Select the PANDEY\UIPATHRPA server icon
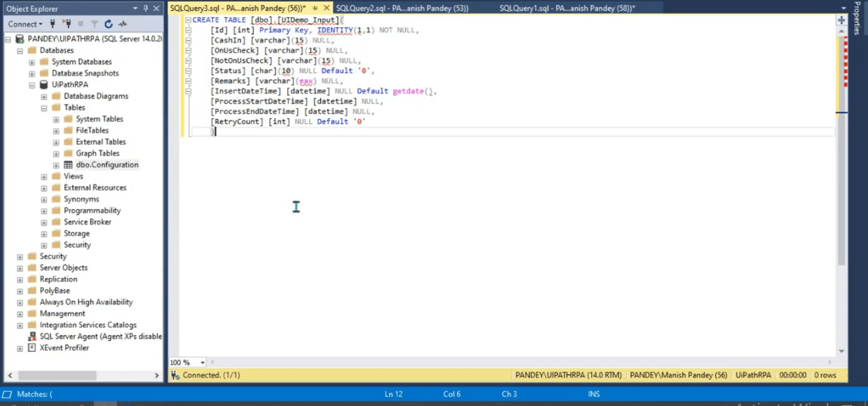This screenshot has height=406, width=868. pos(20,39)
